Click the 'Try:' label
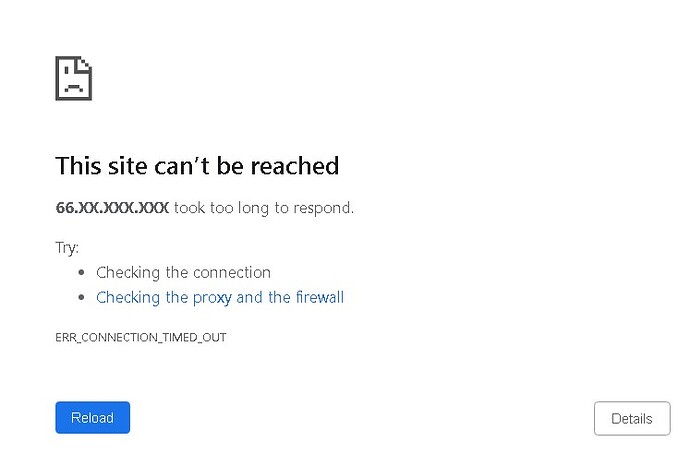 [67, 248]
